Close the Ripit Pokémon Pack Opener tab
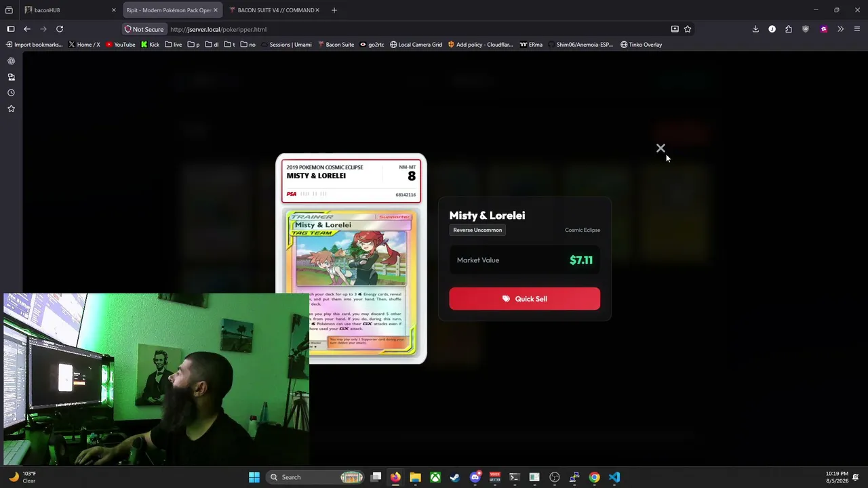Image resolution: width=868 pixels, height=488 pixels. click(216, 10)
